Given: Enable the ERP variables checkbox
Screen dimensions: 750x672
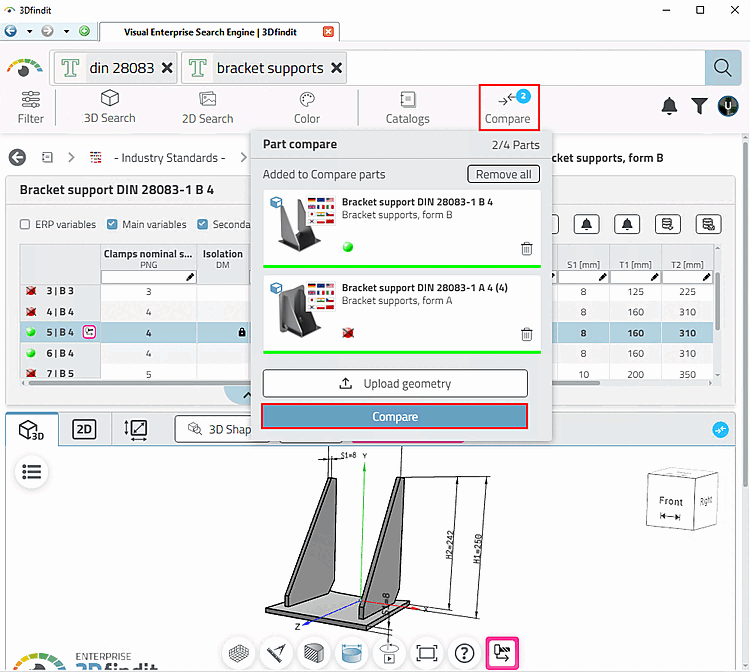Looking at the screenshot, I should coord(25,225).
